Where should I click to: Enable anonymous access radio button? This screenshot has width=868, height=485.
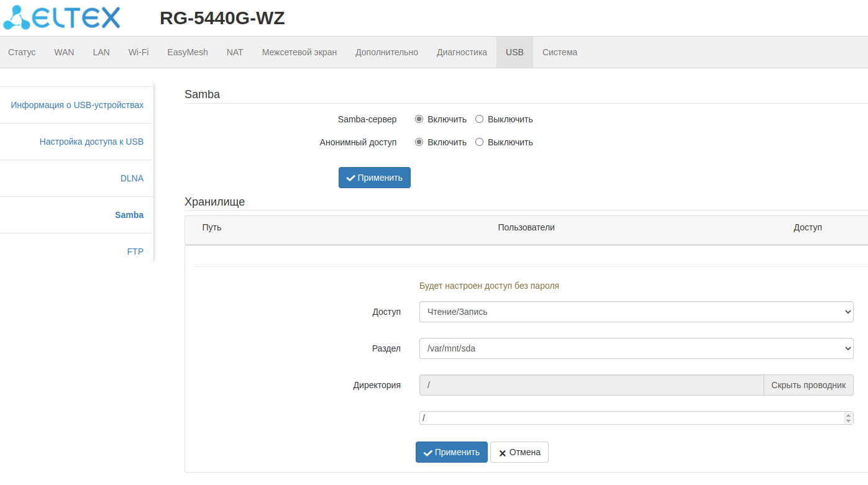(x=419, y=142)
